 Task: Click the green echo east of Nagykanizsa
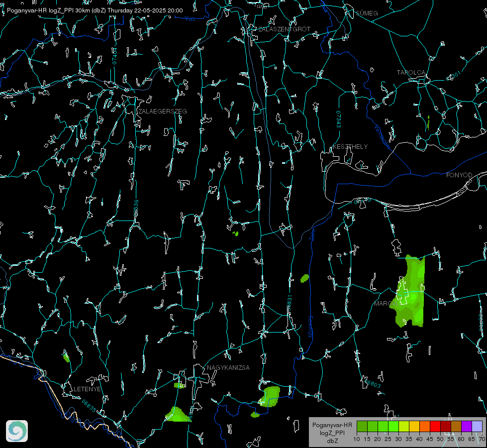[270, 397]
